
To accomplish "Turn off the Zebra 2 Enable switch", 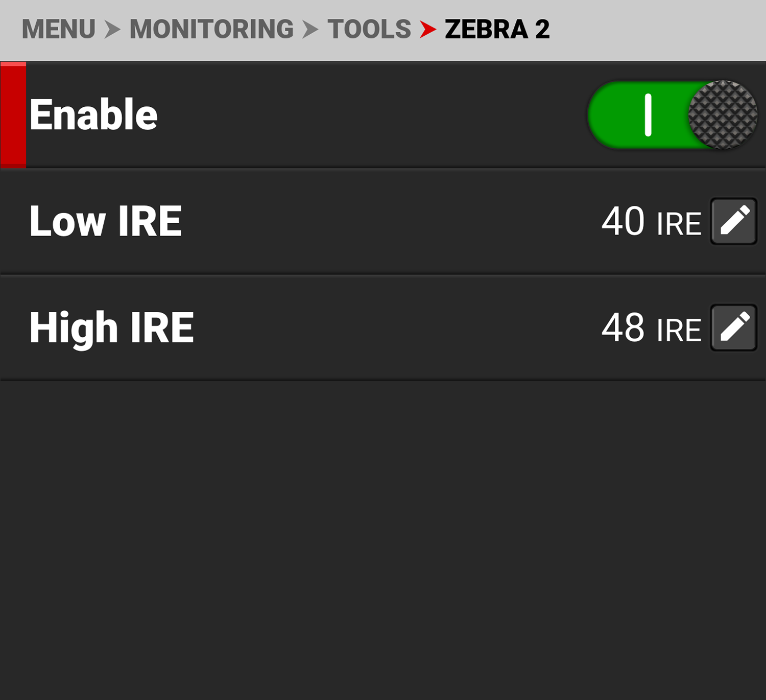I will [x=672, y=115].
